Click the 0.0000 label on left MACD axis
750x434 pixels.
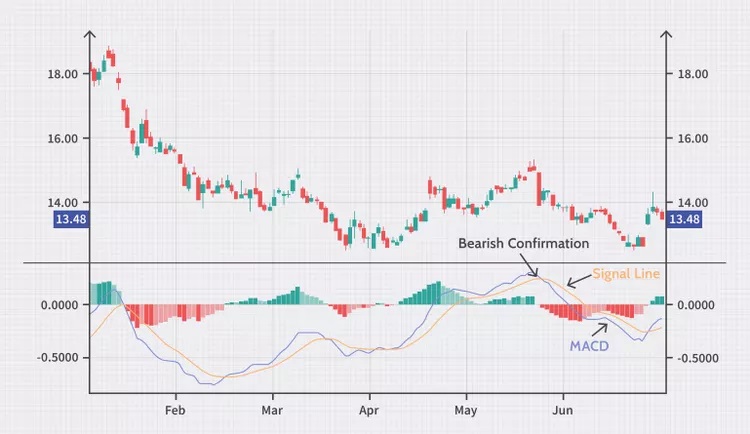tap(60, 305)
